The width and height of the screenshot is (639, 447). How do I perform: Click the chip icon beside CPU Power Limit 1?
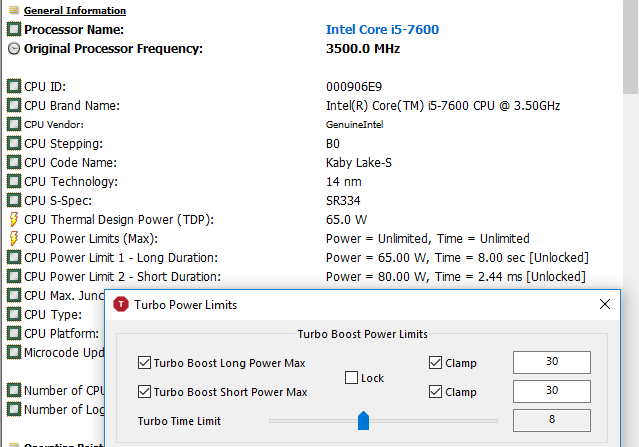14,258
